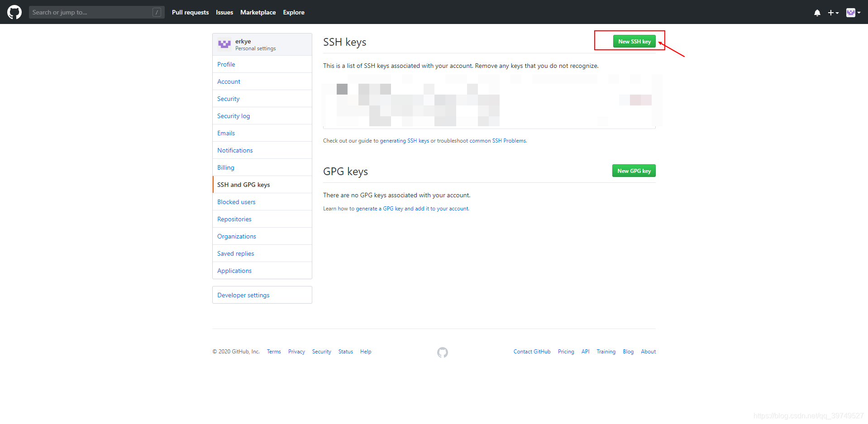This screenshot has height=424, width=868.
Task: Open generate a GPG key help link
Action: pyautogui.click(x=412, y=209)
